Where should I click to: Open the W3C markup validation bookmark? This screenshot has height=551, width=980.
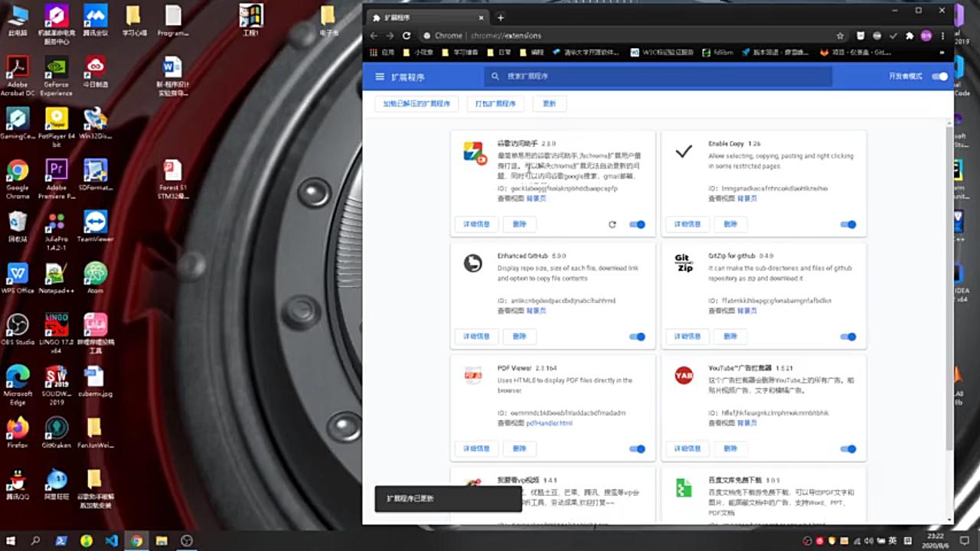[663, 53]
